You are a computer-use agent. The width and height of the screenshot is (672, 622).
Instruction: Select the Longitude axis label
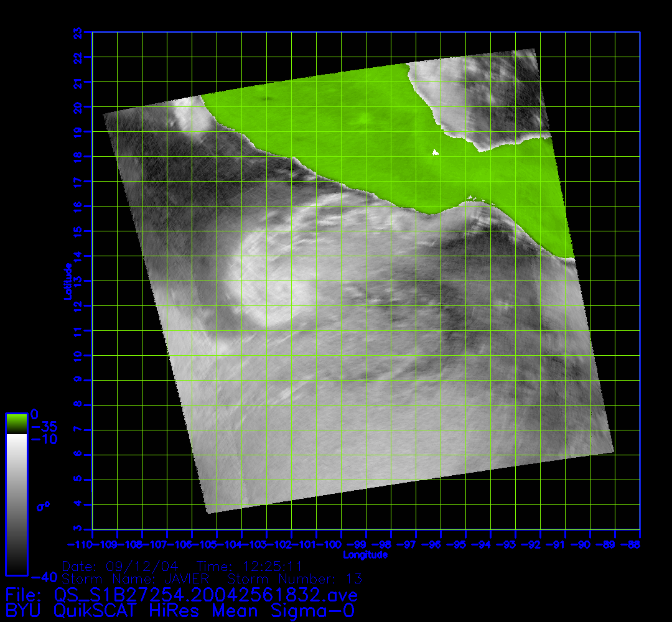pyautogui.click(x=366, y=555)
